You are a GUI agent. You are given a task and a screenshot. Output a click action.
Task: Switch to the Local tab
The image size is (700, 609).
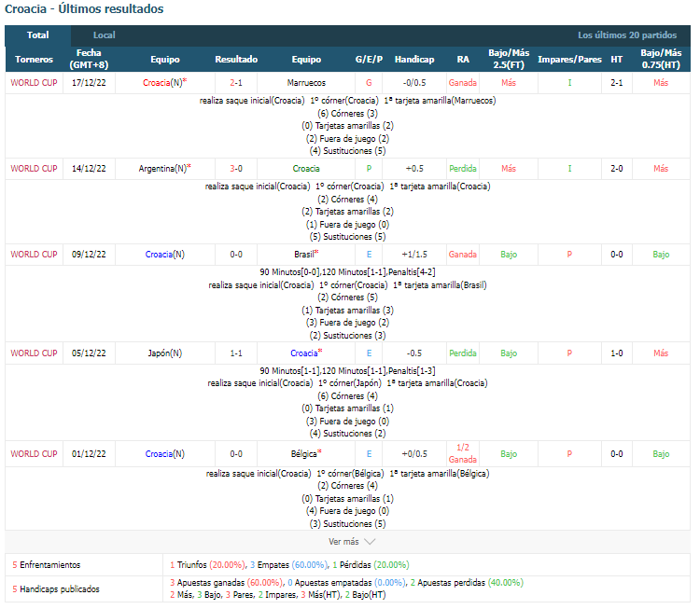click(104, 35)
